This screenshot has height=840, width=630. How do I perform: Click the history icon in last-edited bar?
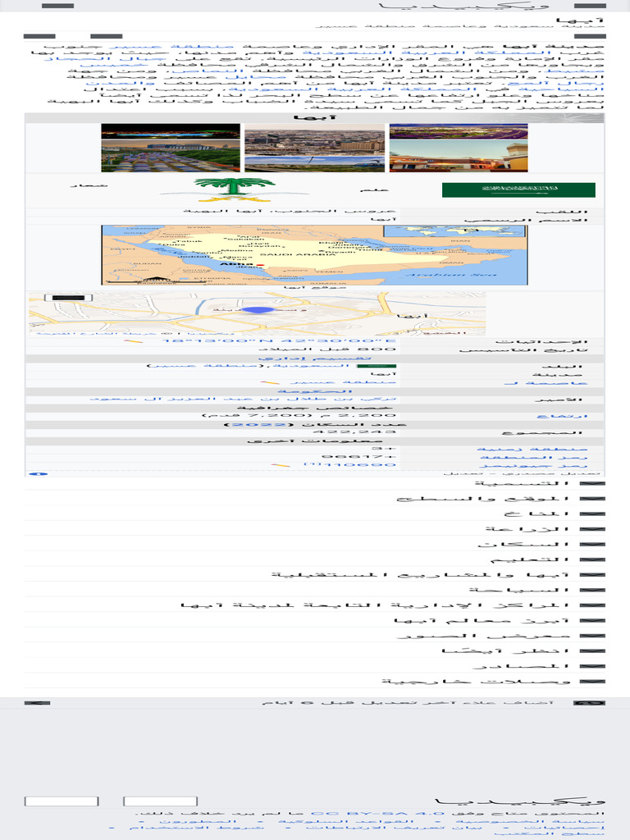coord(589,703)
